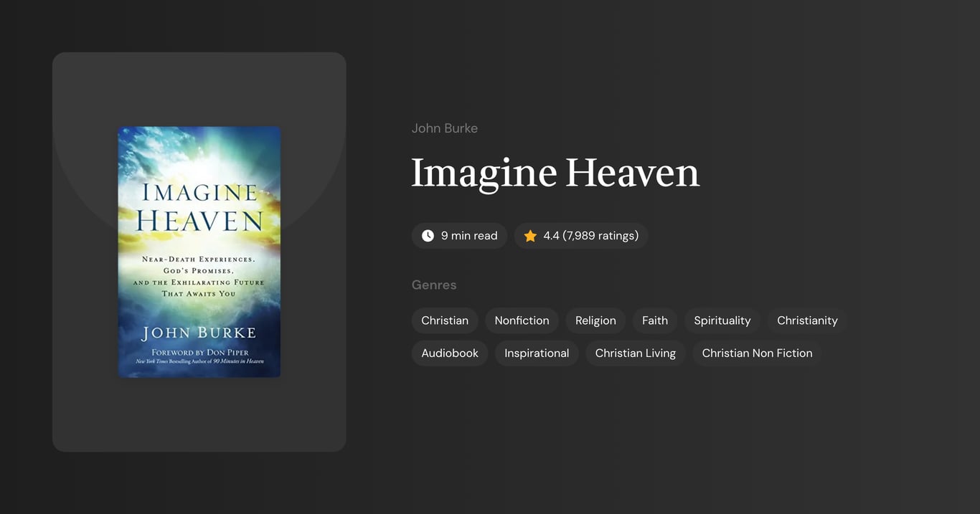Open the Audiobook genre

click(x=450, y=353)
